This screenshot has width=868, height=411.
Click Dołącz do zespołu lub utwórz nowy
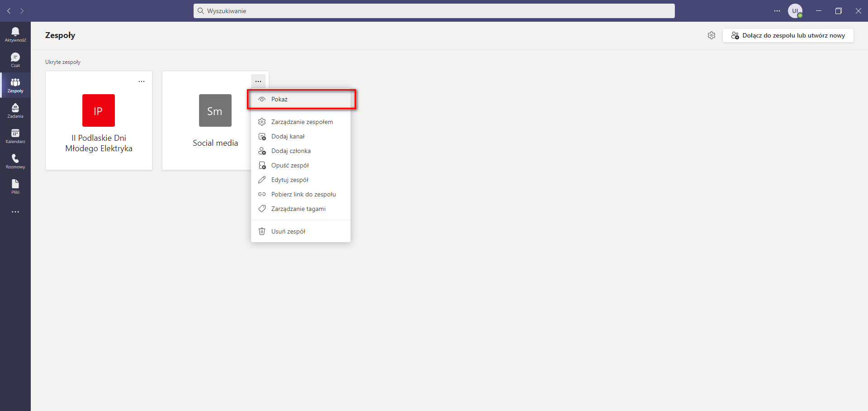click(788, 35)
